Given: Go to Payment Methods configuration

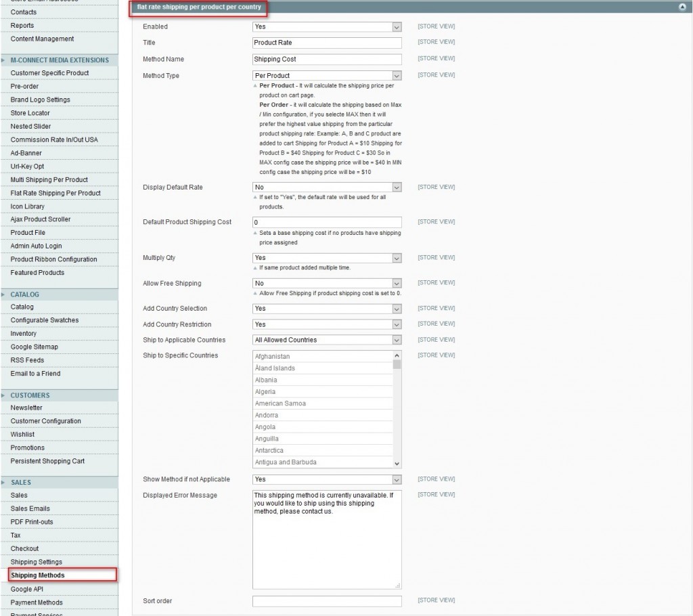Looking at the screenshot, I should click(37, 602).
